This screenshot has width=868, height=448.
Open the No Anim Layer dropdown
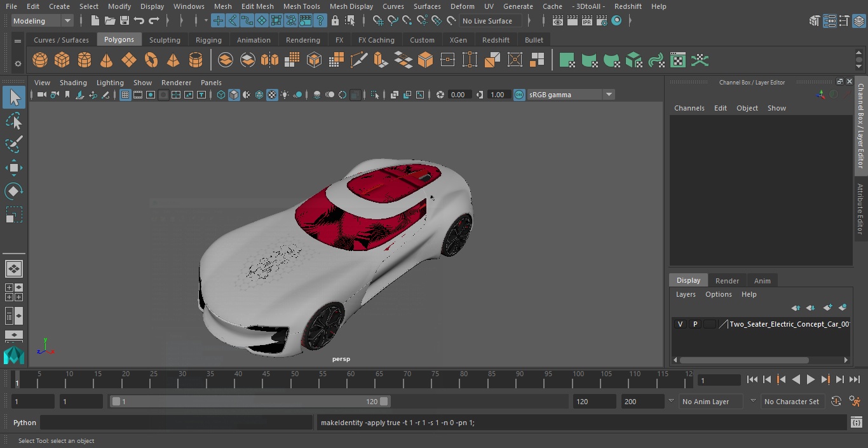click(712, 402)
